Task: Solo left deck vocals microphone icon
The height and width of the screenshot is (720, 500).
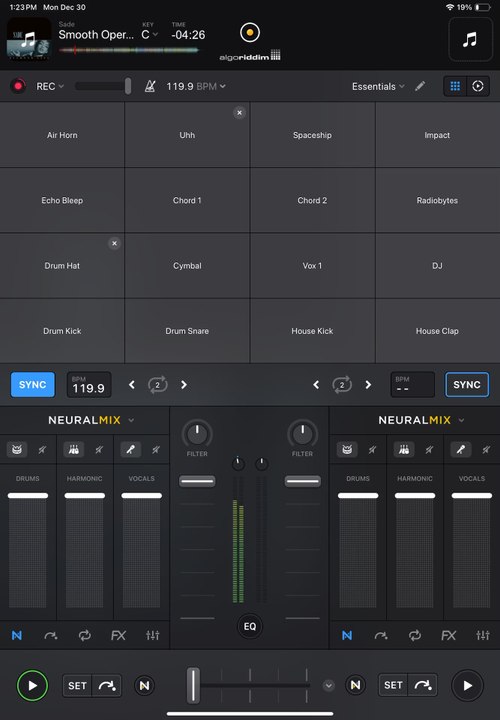Action: (130, 450)
